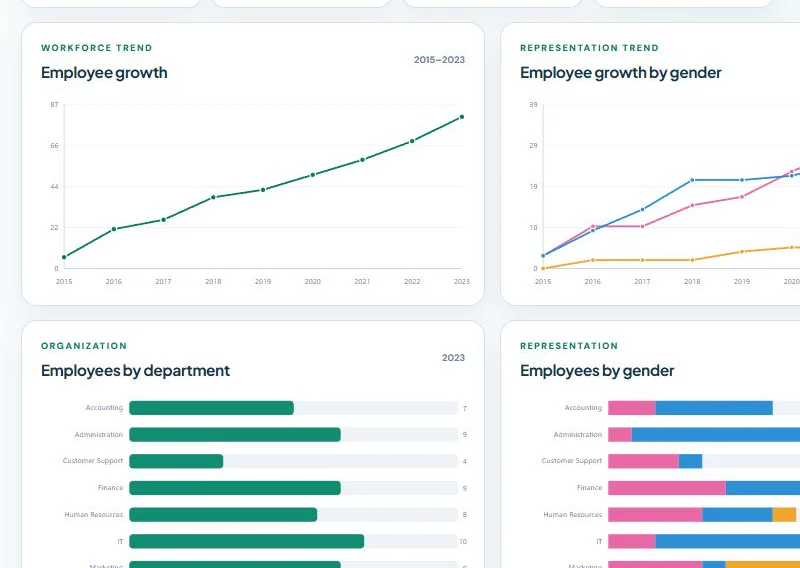Select the blue Human Resources segment by gender
Viewport: 800px width, 568px height.
pyautogui.click(x=738, y=514)
